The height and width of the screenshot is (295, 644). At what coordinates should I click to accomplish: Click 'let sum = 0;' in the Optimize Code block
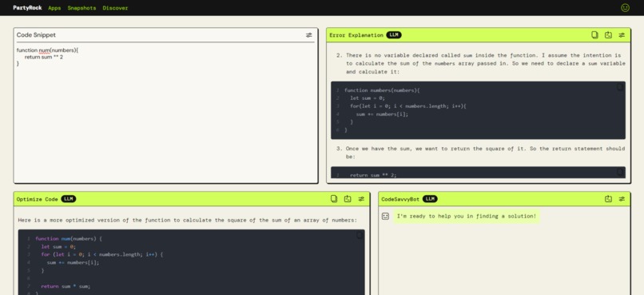(x=59, y=246)
